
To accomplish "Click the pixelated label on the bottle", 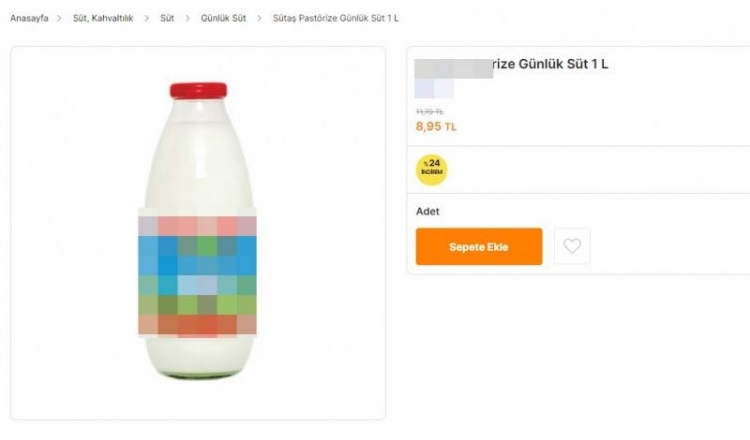I will 198,275.
